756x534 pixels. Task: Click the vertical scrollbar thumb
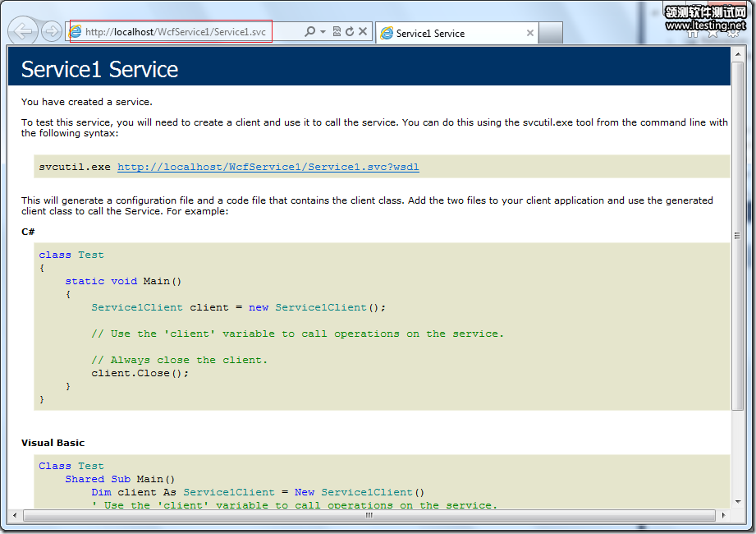coord(738,236)
